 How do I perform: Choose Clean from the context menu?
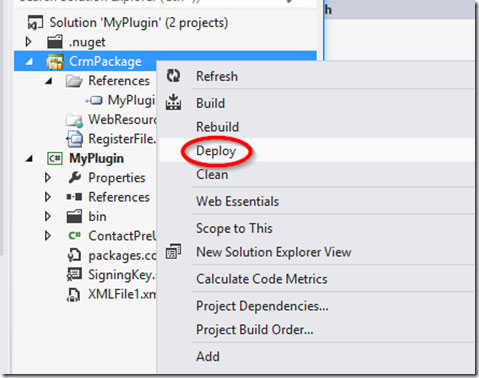[x=212, y=174]
